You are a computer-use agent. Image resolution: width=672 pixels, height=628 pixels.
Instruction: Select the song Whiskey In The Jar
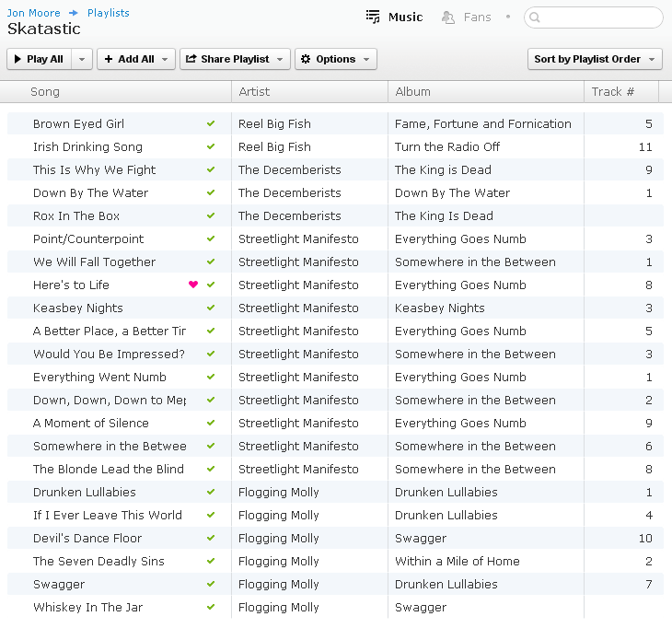click(x=87, y=608)
